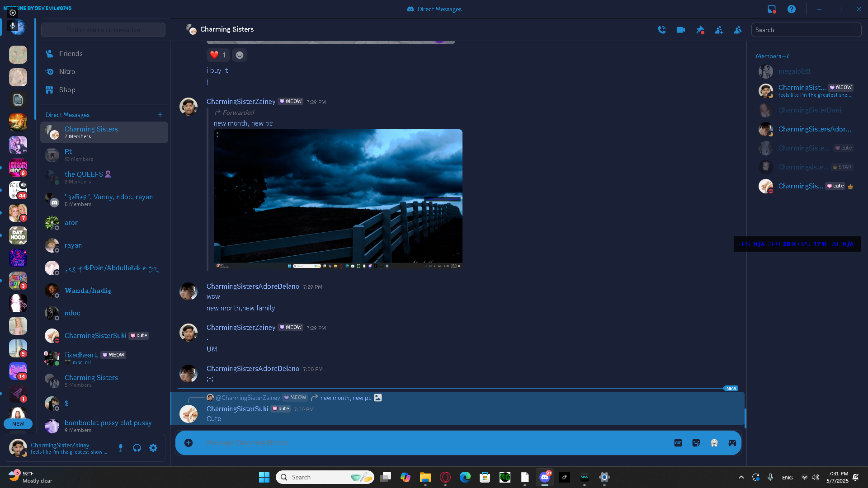Viewport: 868px width, 488px height.
Task: Toggle the heart reaction on message
Action: tap(218, 55)
